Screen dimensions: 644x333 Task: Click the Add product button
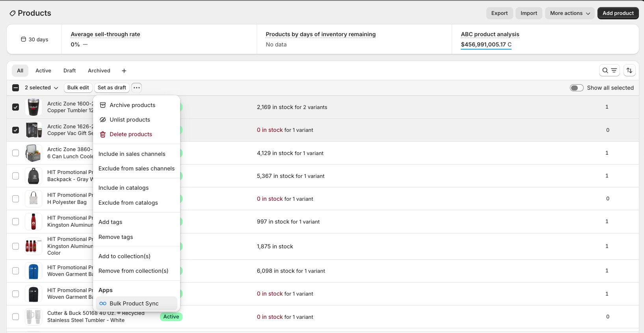tap(618, 13)
